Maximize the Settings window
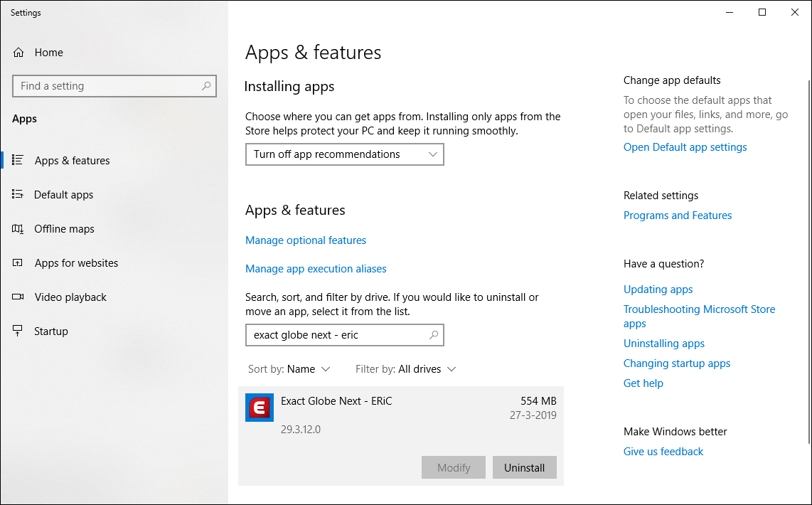Image resolution: width=812 pixels, height=505 pixels. click(x=762, y=12)
